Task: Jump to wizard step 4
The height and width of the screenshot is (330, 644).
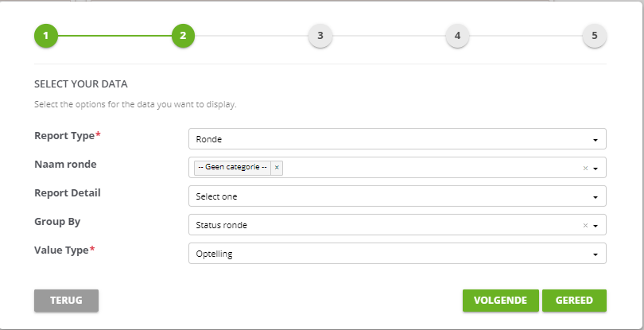Action: point(457,36)
